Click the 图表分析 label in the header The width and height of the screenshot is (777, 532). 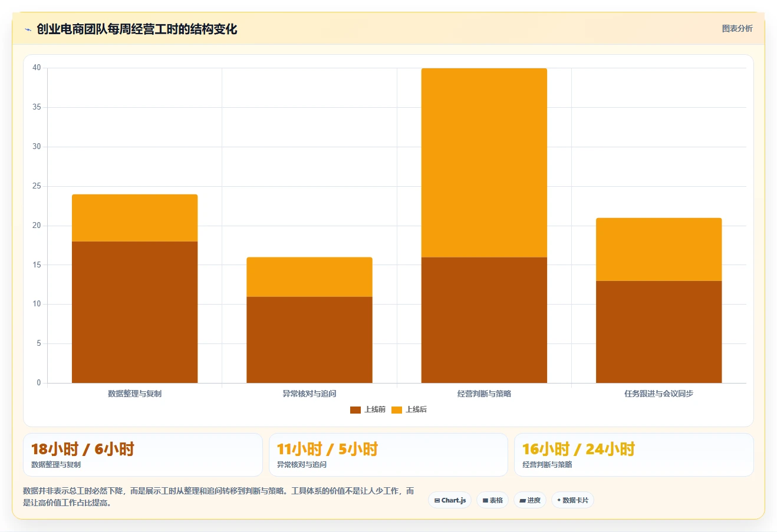click(x=737, y=28)
